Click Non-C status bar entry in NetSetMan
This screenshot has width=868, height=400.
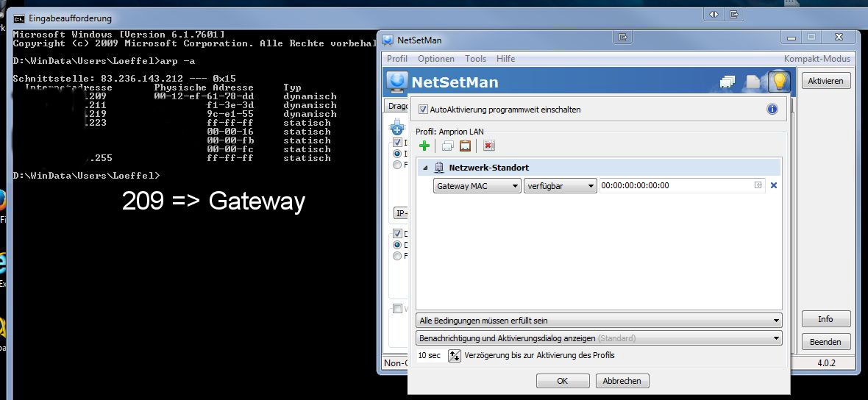pos(396,363)
